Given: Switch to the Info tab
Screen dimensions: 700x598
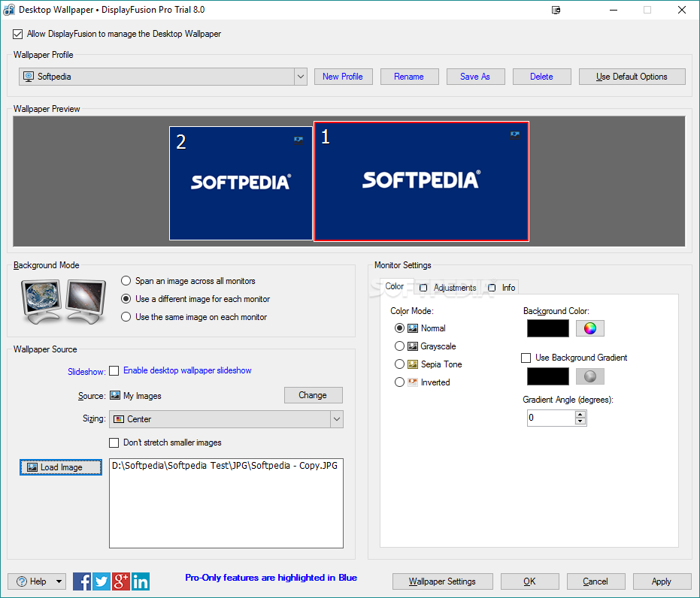Looking at the screenshot, I should click(502, 288).
